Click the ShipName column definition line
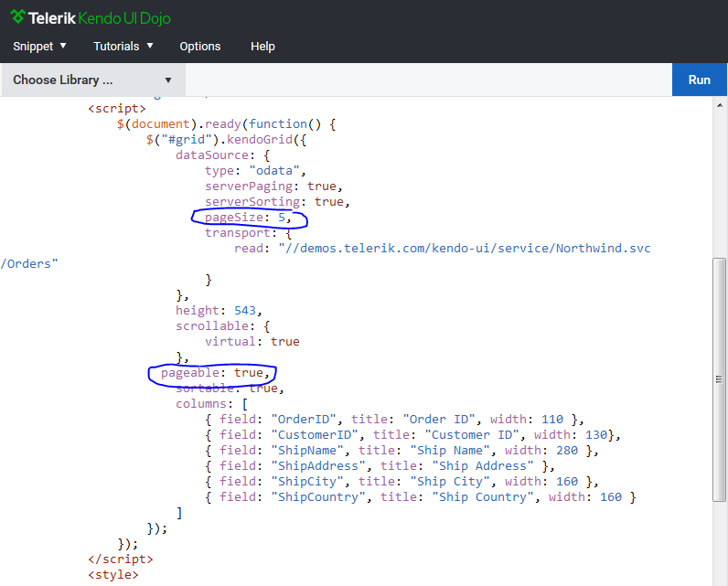 coord(401,451)
